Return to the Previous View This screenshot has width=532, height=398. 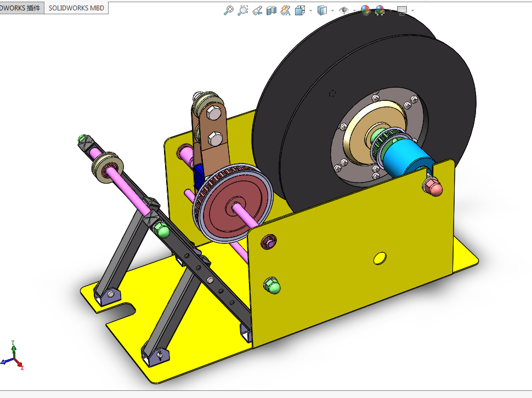pos(257,10)
